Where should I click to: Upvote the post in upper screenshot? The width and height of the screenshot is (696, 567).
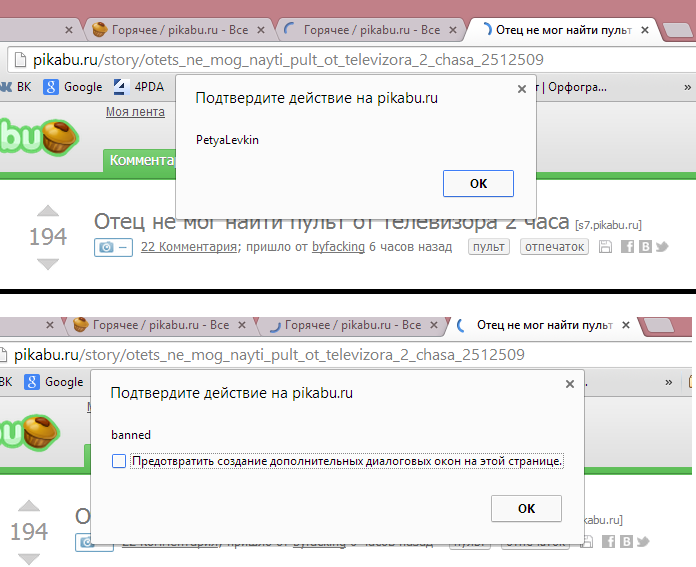coord(47,211)
